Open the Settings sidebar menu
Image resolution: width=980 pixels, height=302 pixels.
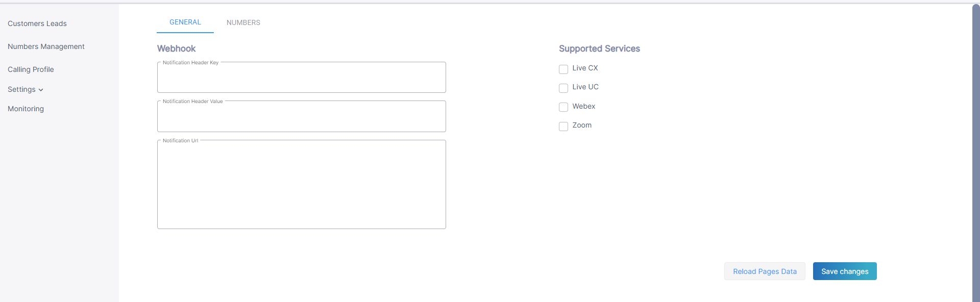(x=21, y=89)
